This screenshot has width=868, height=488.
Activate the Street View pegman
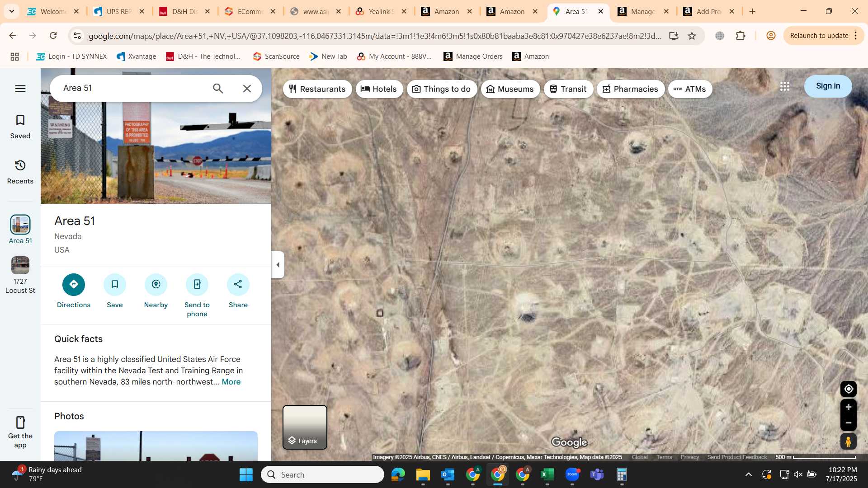[849, 441]
